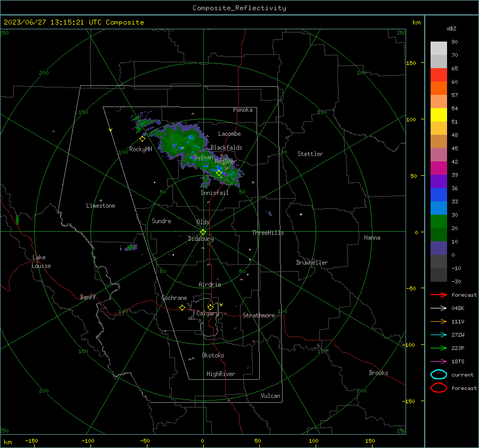
Task: Click the yellow diamond marker in Red Deer storm
Action: tap(219, 173)
